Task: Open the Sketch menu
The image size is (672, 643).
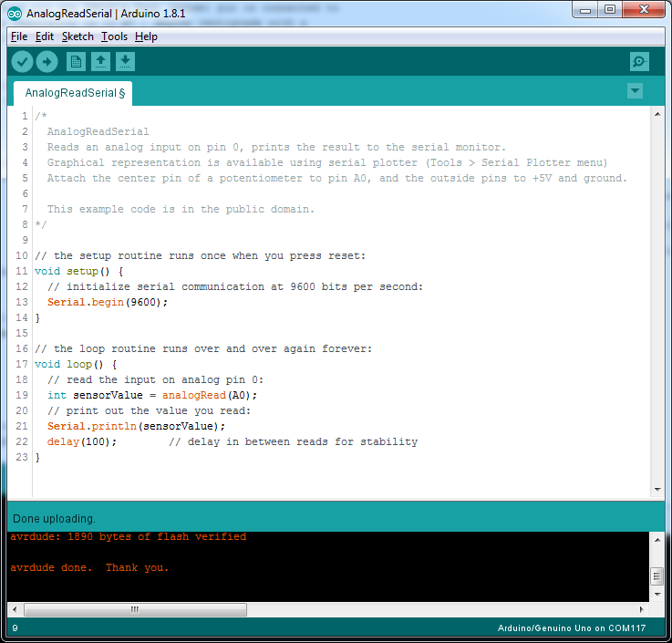Action: point(78,36)
